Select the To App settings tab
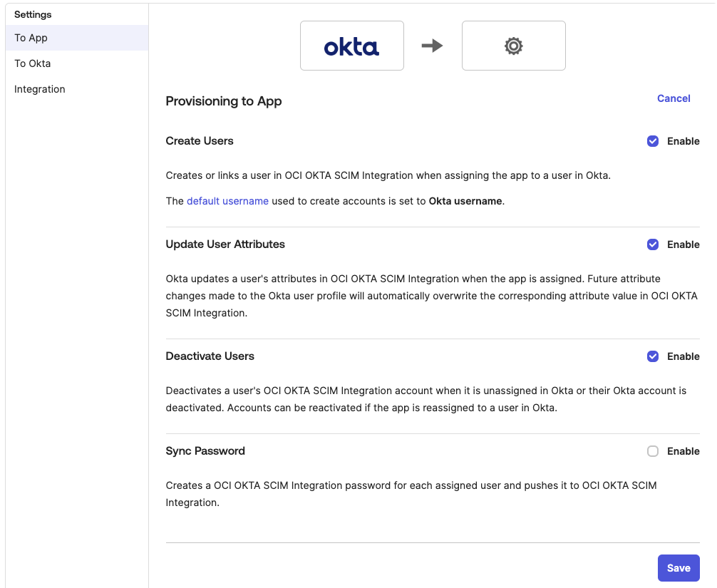 pos(31,38)
